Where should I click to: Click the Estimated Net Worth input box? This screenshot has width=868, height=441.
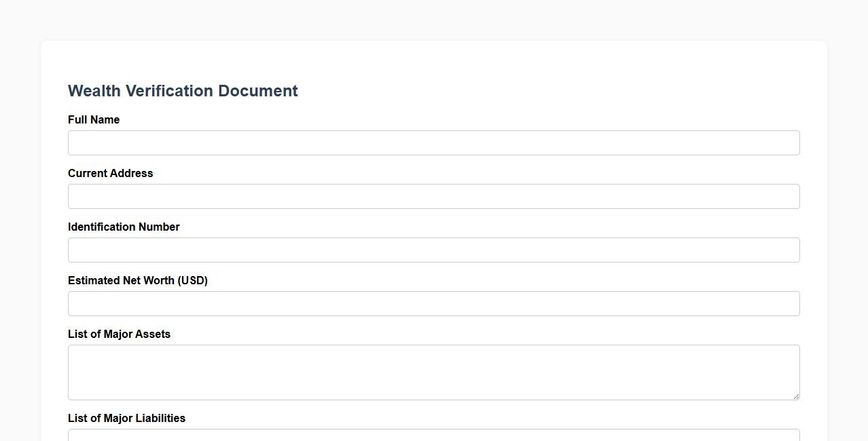tap(433, 304)
